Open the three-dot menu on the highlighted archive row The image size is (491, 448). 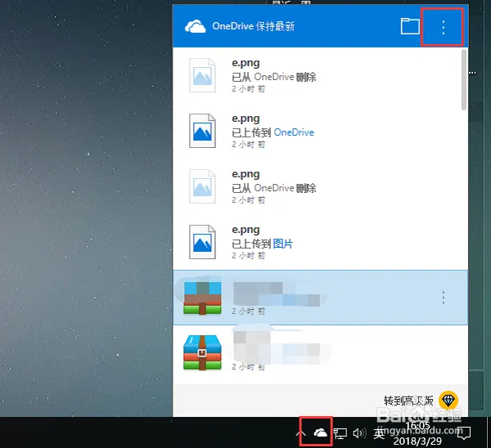pyautogui.click(x=443, y=298)
